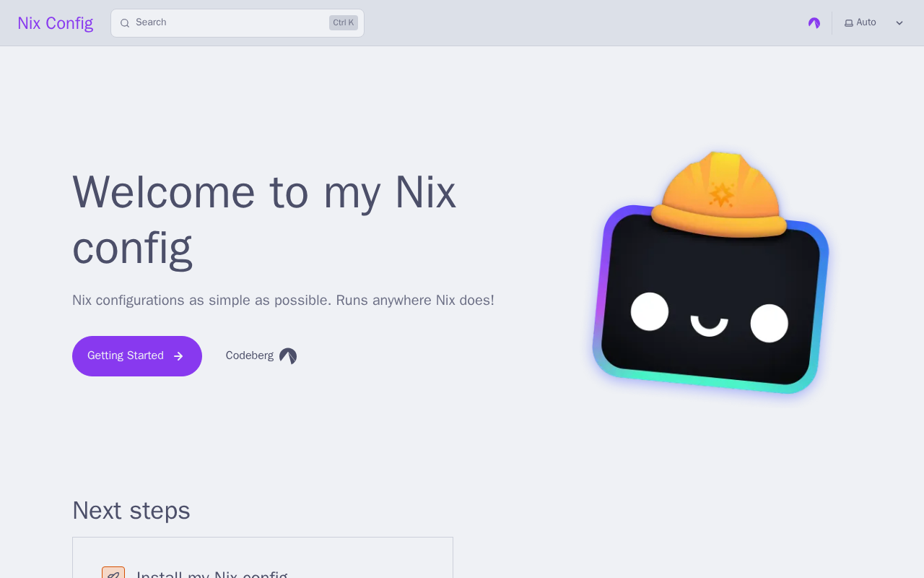Click the magnifier icon in search box

pyautogui.click(x=125, y=23)
